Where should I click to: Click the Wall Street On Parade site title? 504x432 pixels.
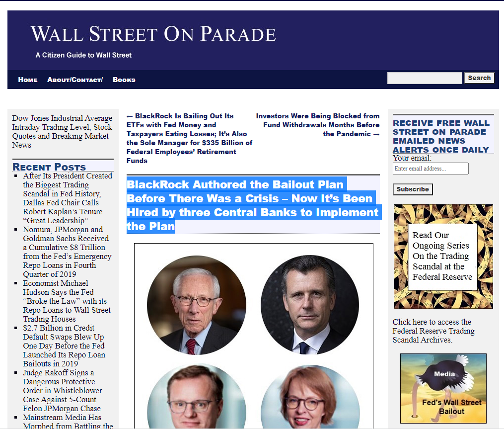coord(153,34)
